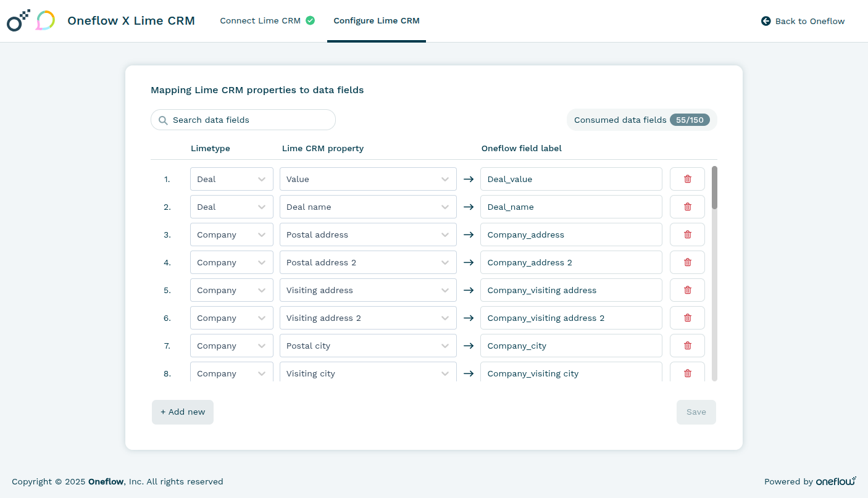Image resolution: width=868 pixels, height=498 pixels.
Task: Delete the Deal_name mapping row
Action: (687, 207)
